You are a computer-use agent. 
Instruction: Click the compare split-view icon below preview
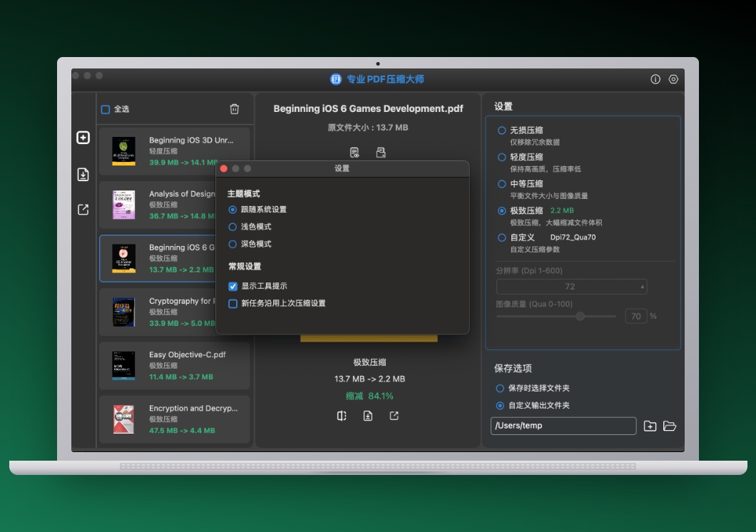(342, 416)
